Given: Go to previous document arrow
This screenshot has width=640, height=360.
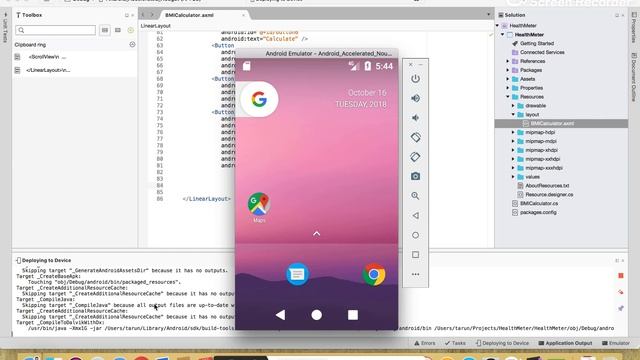Looking at the screenshot, I should [x=143, y=15].
